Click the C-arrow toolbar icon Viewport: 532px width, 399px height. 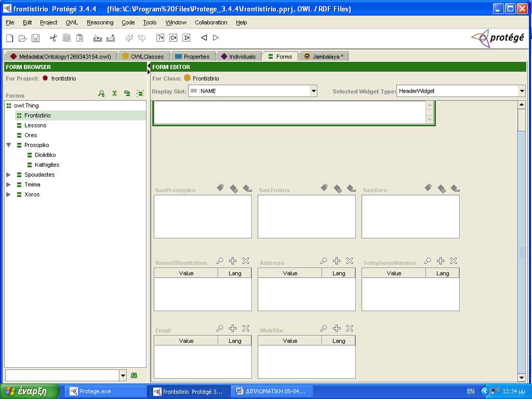pyautogui.click(x=174, y=37)
